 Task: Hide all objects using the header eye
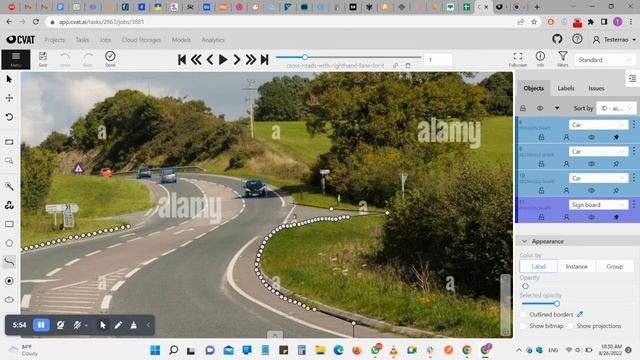(540, 108)
